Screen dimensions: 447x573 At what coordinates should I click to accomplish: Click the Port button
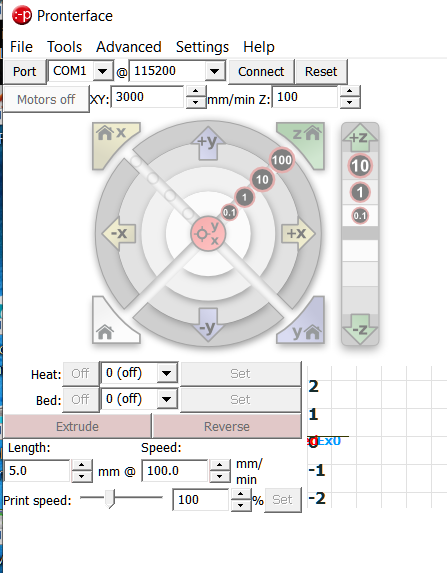[24, 72]
